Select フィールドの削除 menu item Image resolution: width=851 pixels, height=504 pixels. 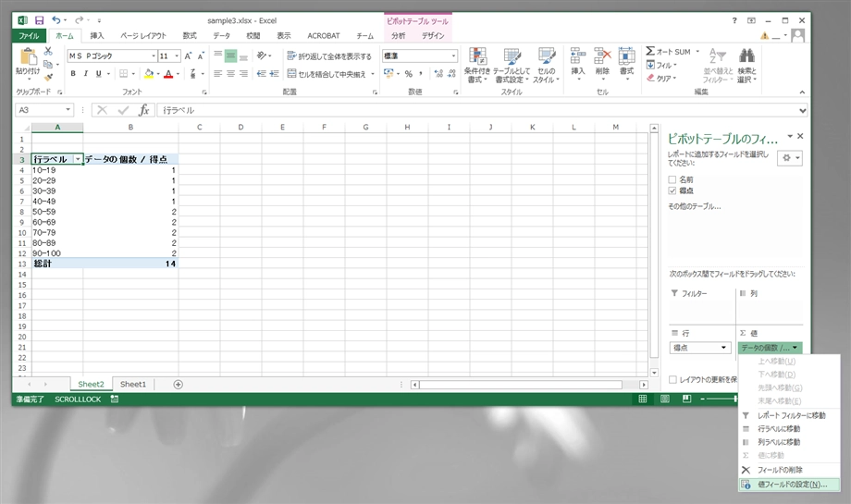pyautogui.click(x=790, y=470)
